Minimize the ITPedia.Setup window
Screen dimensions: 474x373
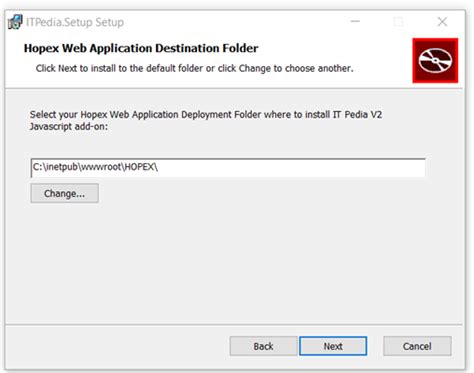[x=355, y=22]
